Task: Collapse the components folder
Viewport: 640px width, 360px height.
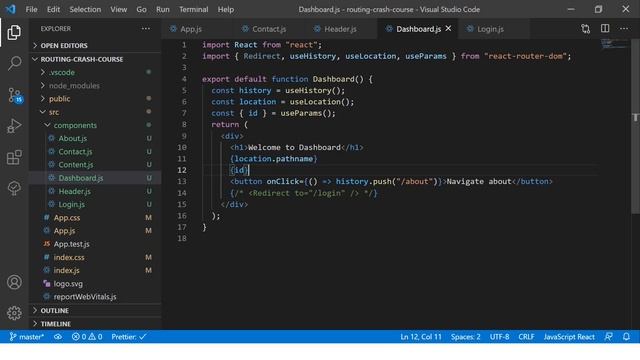Action: 95,125
